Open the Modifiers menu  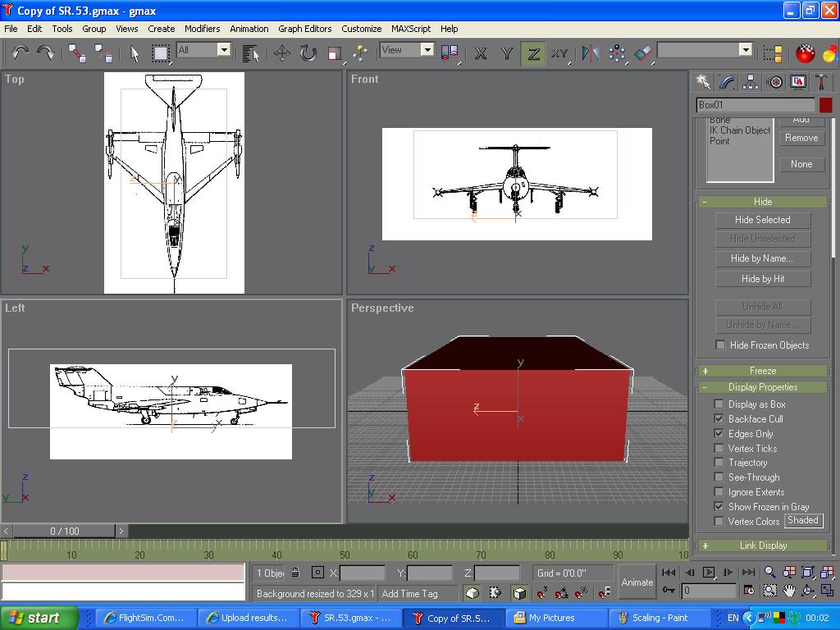pyautogui.click(x=202, y=29)
